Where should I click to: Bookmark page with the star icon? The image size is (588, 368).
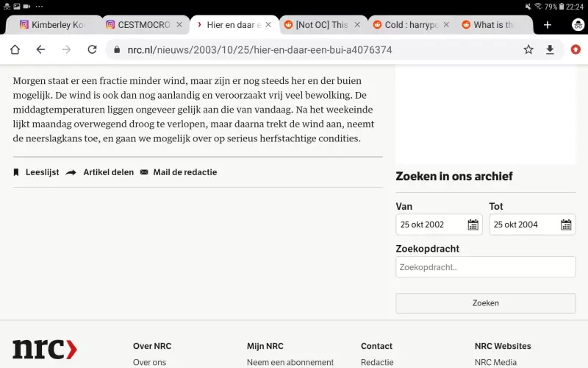528,49
